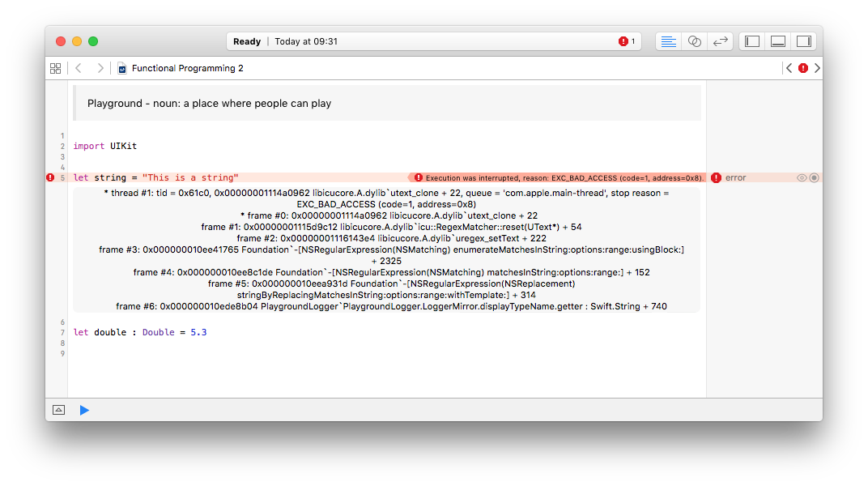Toggle the Debug area panel
This screenshot has height=486, width=868.
click(x=778, y=41)
